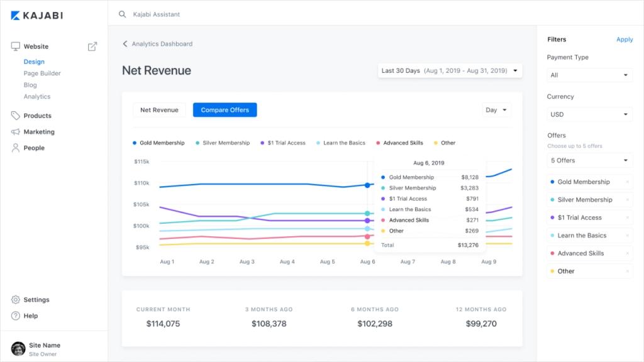Click the search magnifier icon
Screen dimensions: 644x362
(121, 14)
